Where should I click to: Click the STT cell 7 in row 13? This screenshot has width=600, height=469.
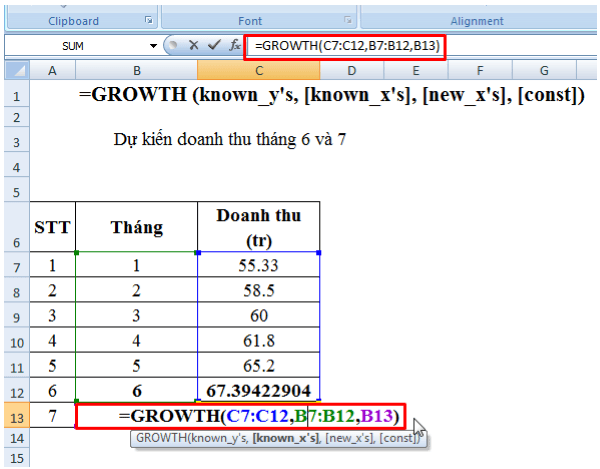[52, 415]
